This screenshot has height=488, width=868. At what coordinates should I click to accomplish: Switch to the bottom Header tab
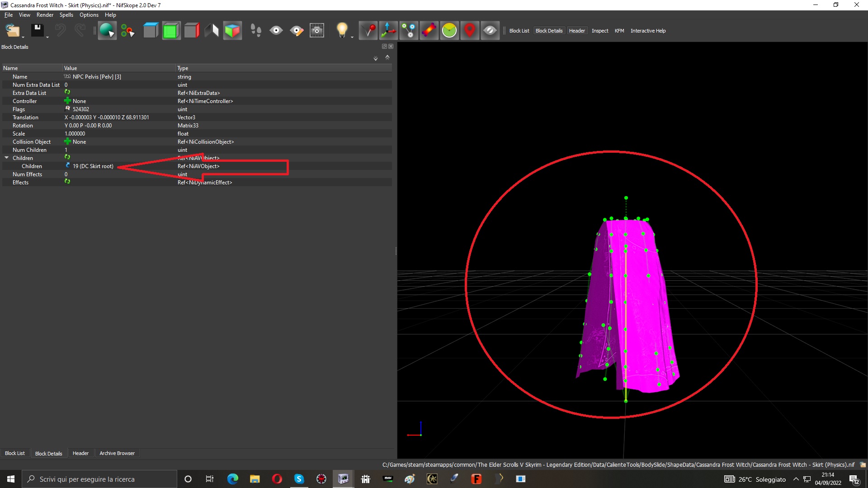click(80, 453)
